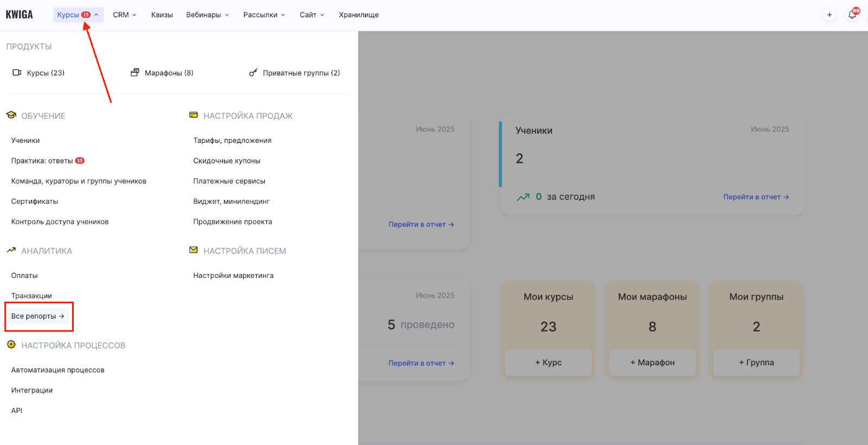Click the Марафоны stack icon
868x445 pixels.
pyautogui.click(x=135, y=73)
